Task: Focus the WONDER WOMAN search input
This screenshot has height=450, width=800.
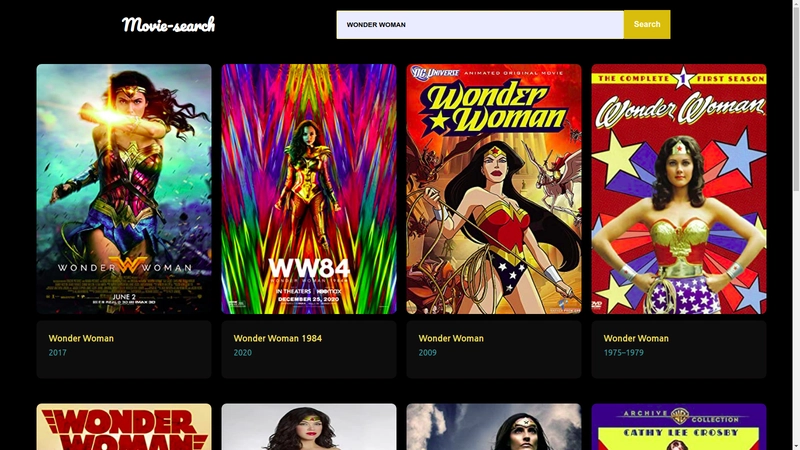Action: pos(480,24)
